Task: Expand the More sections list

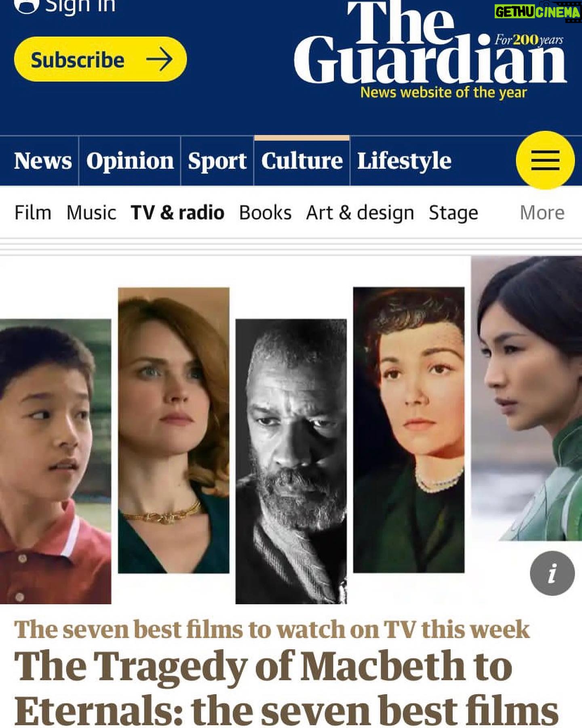Action: [542, 213]
